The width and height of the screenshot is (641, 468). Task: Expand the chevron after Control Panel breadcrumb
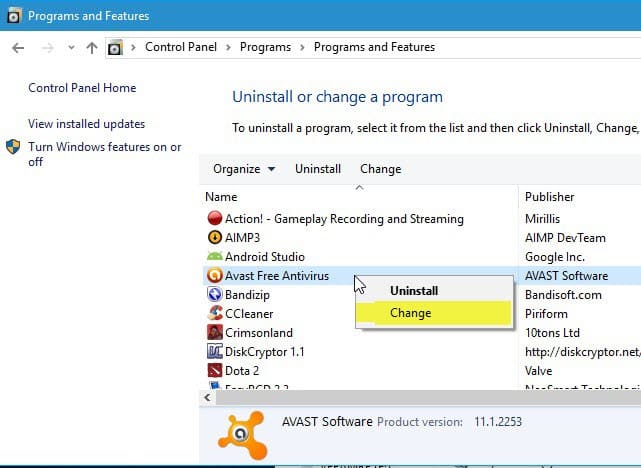pyautogui.click(x=229, y=47)
